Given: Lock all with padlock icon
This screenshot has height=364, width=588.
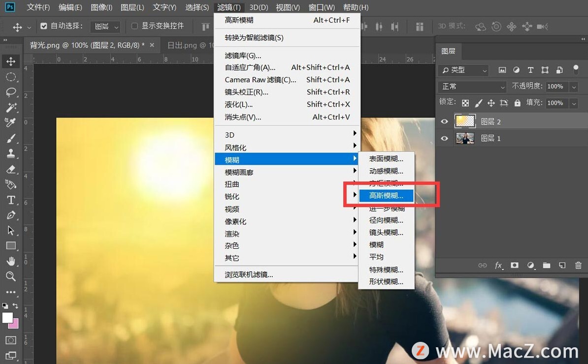Looking at the screenshot, I should click(518, 103).
